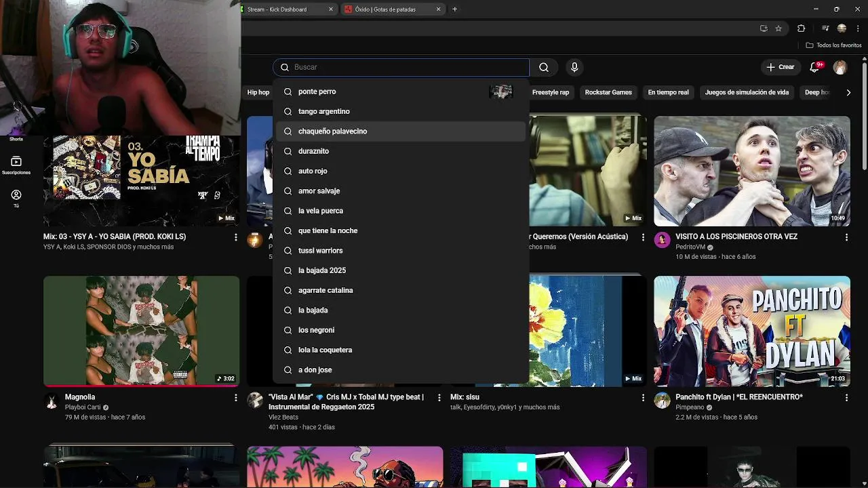Open Mix: sisu title link
This screenshot has height=488, width=868.
465,397
